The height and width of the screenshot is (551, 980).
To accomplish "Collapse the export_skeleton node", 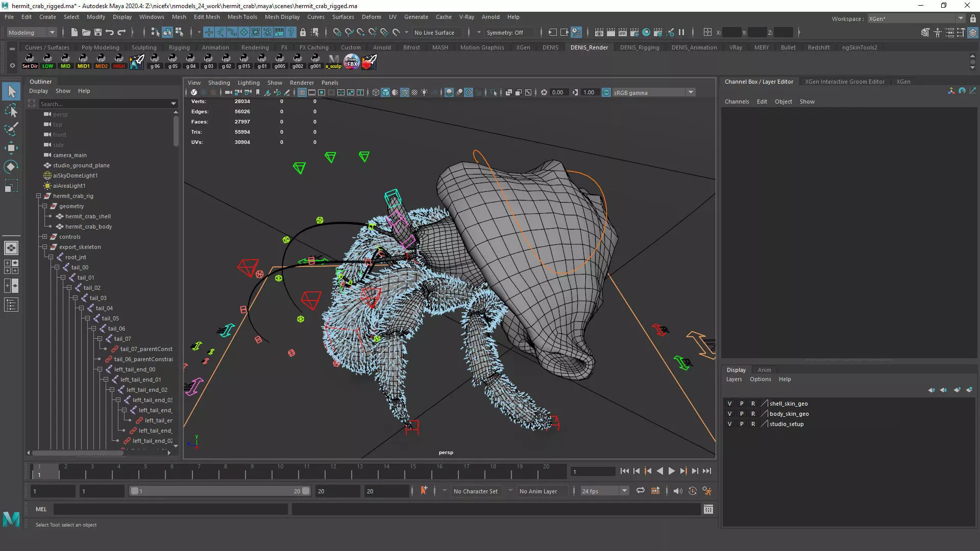I will [x=44, y=247].
